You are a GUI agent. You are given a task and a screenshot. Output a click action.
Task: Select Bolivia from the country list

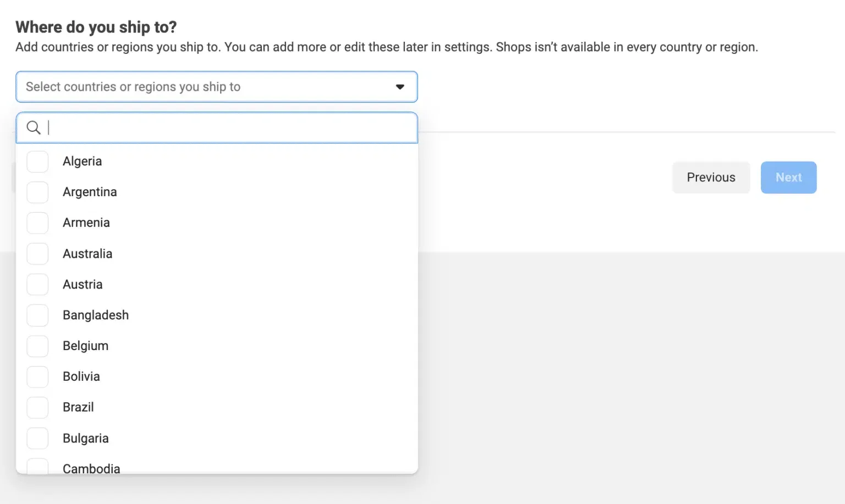(37, 376)
